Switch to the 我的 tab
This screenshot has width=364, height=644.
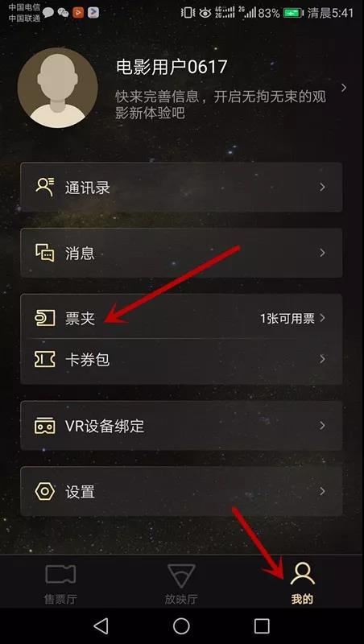click(x=302, y=583)
